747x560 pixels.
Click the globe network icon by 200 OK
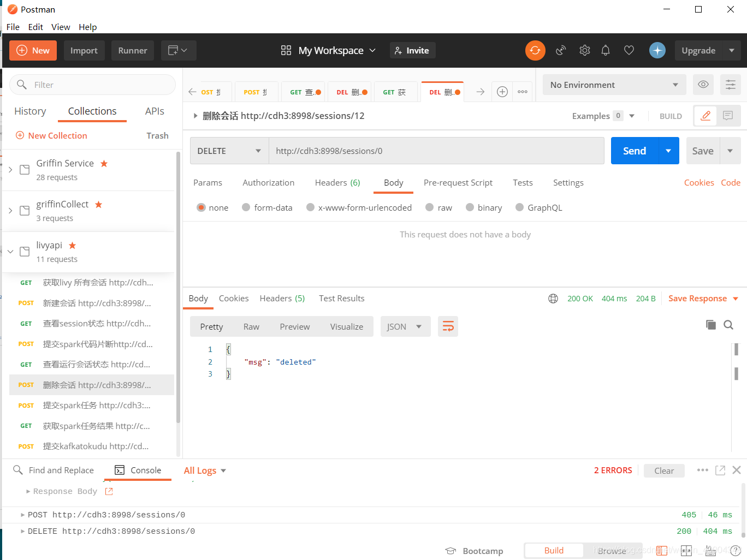[x=553, y=299]
